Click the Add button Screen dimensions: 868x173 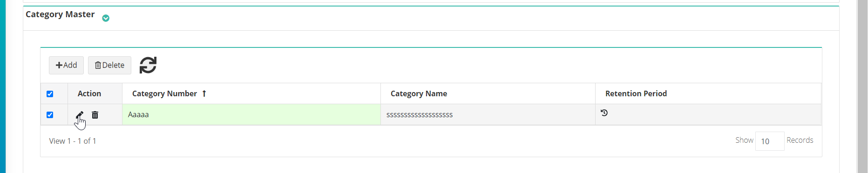(66, 65)
